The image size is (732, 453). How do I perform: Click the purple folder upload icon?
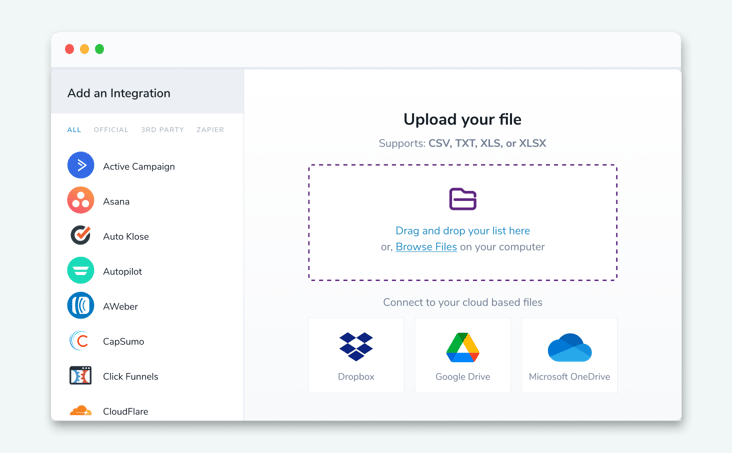tap(463, 199)
